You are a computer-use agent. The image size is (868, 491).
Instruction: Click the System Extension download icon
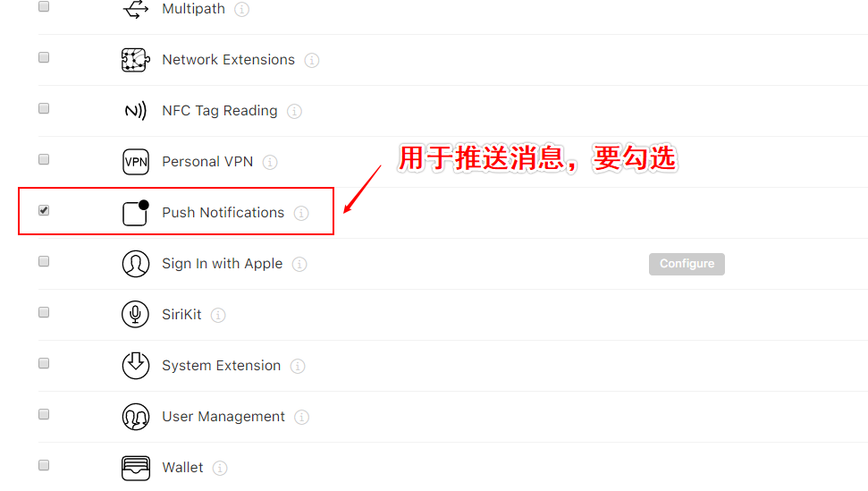pos(136,366)
